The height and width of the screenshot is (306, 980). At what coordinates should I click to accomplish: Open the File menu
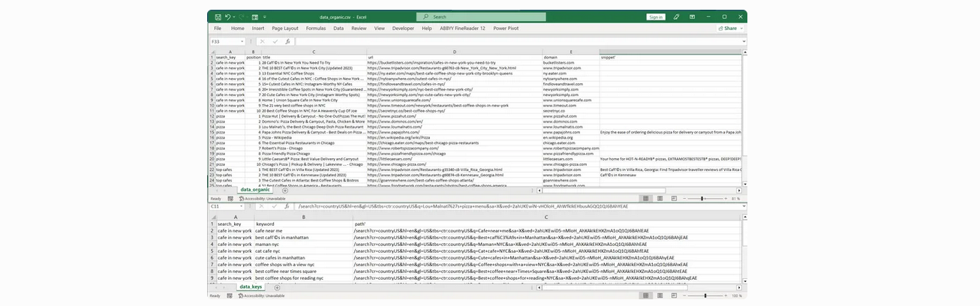point(218,28)
